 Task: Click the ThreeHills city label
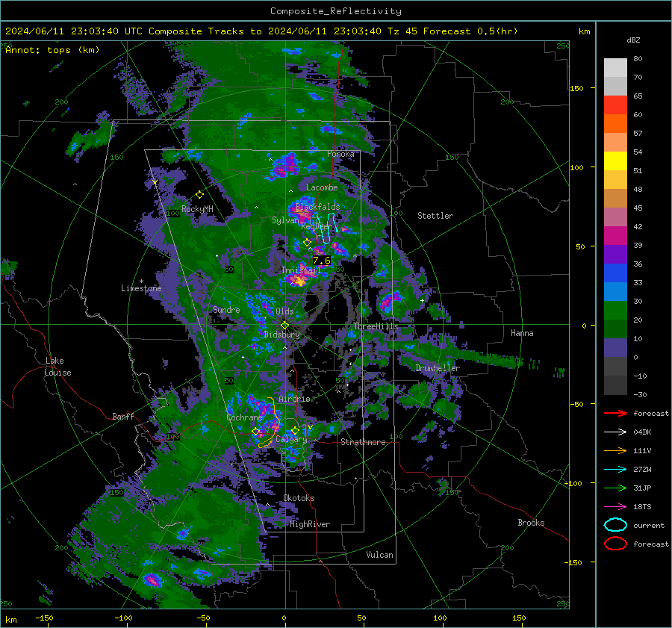tap(376, 326)
